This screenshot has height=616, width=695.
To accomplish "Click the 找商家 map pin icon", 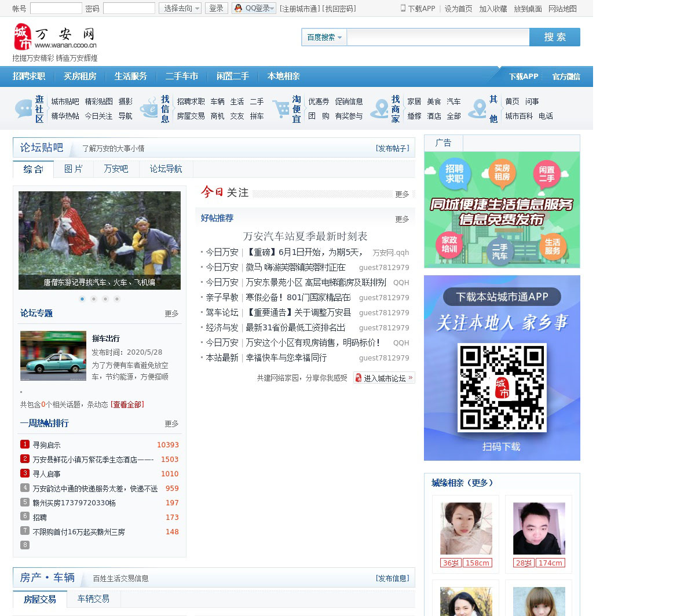I will point(380,108).
